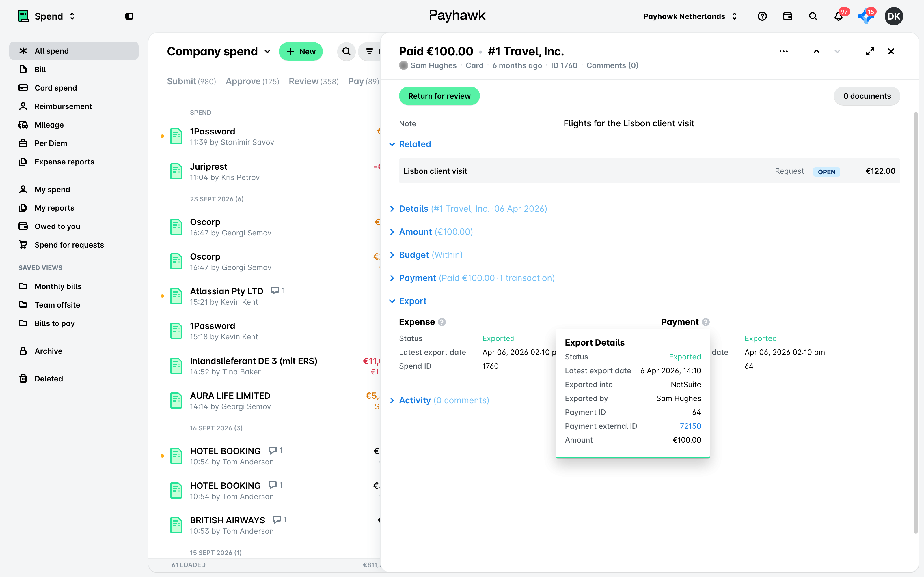Screen dimensions: 924x577
Task: Click the wallet icon in top bar
Action: pos(787,16)
